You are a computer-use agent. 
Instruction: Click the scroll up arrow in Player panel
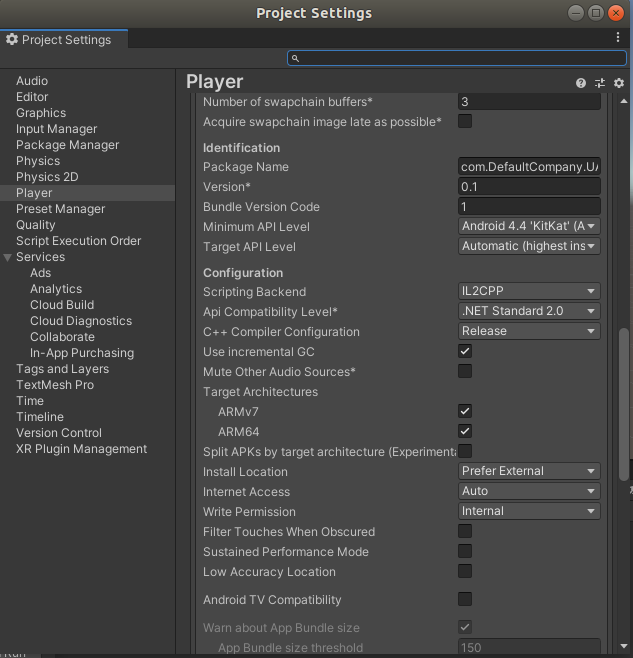[624, 101]
